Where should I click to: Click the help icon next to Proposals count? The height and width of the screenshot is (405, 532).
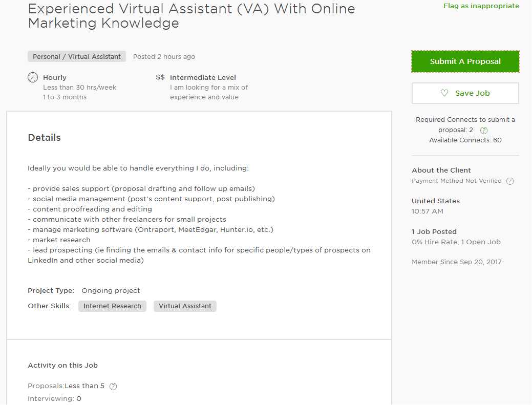[x=113, y=387]
